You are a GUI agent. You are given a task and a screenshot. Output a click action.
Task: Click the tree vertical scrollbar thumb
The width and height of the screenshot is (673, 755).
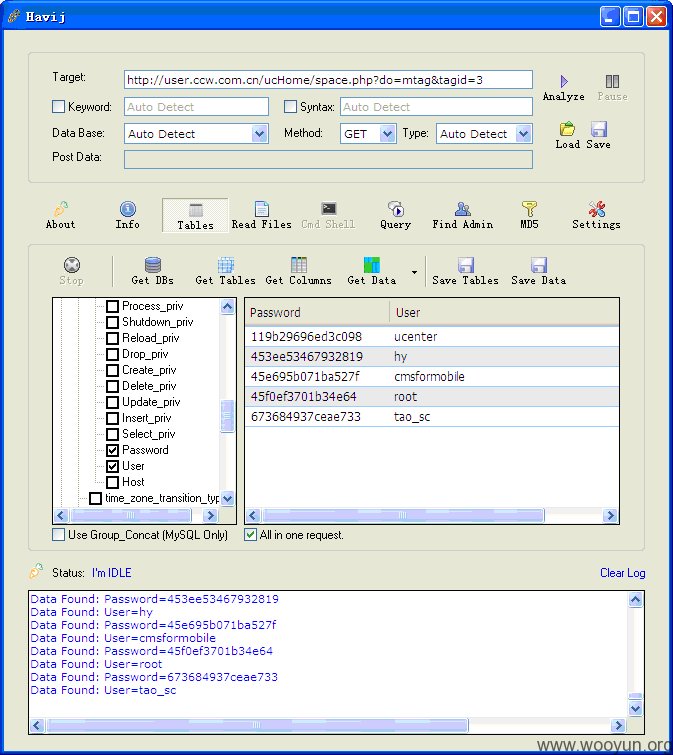tap(228, 416)
